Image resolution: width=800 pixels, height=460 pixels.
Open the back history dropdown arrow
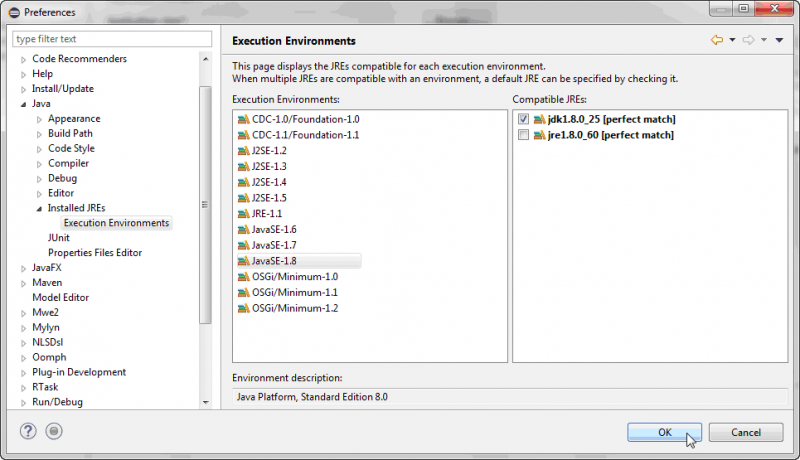click(x=732, y=40)
